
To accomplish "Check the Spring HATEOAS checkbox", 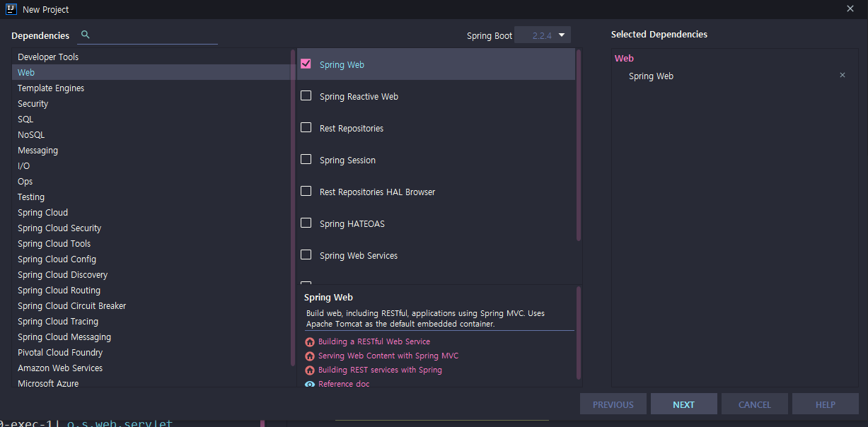I will 306,223.
